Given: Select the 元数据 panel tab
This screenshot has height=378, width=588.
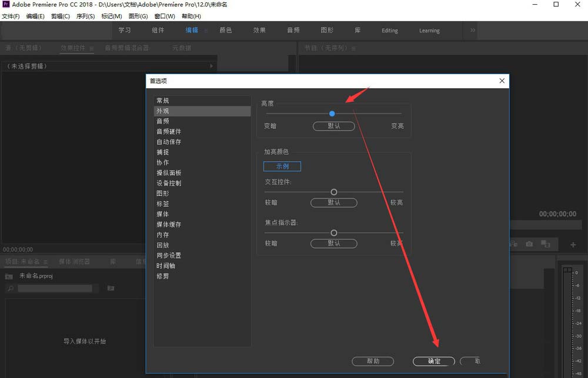Looking at the screenshot, I should [182, 48].
